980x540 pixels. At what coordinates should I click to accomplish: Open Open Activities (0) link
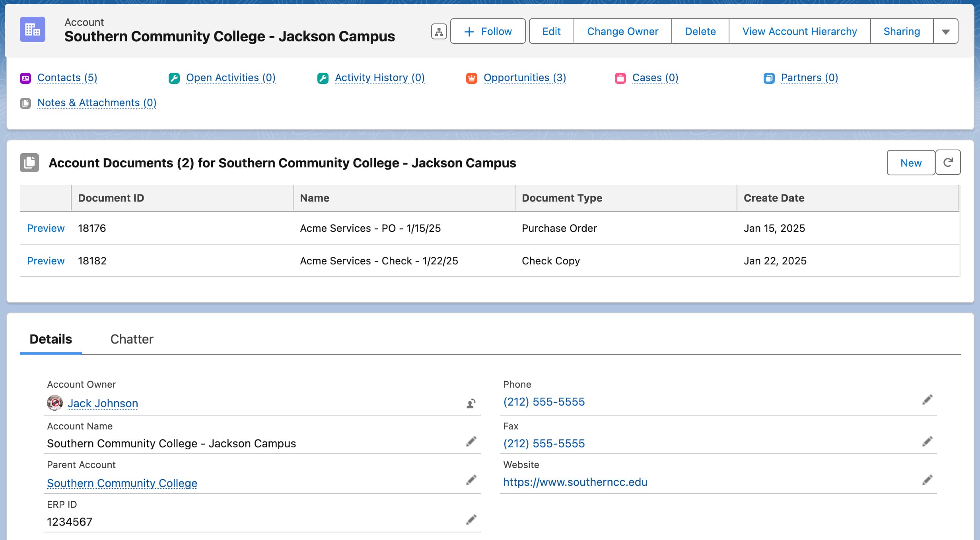(231, 78)
